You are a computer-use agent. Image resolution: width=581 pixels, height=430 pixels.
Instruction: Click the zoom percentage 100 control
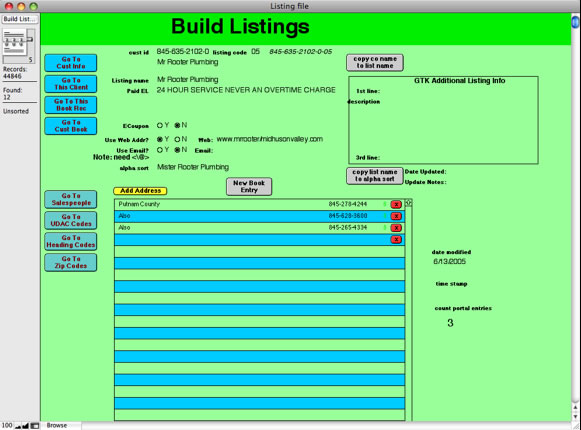7,426
